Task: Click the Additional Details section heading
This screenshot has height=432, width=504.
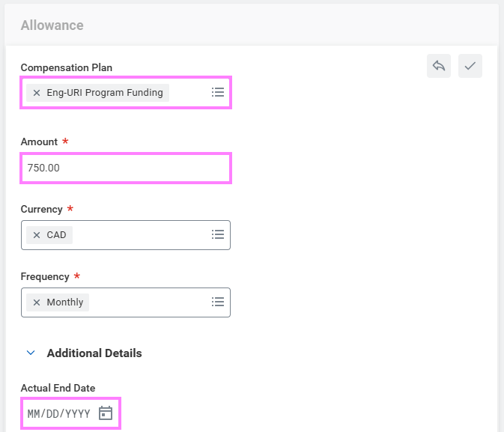Action: (94, 353)
